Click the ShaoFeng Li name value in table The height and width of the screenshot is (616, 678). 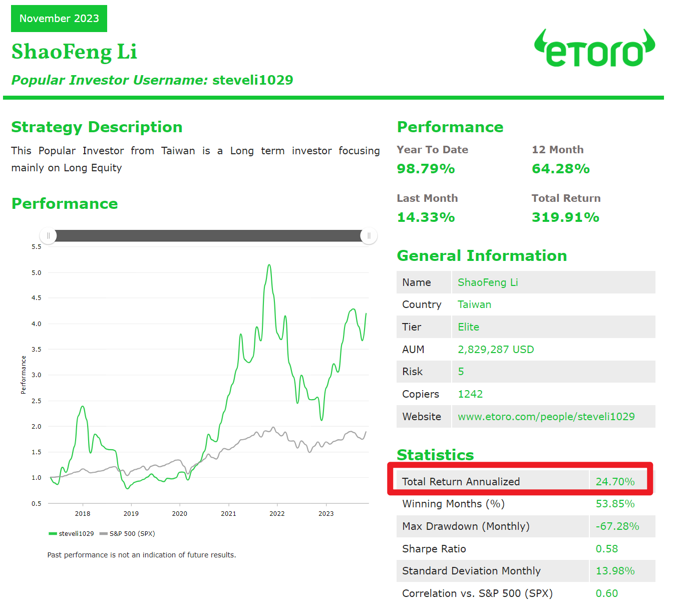488,282
